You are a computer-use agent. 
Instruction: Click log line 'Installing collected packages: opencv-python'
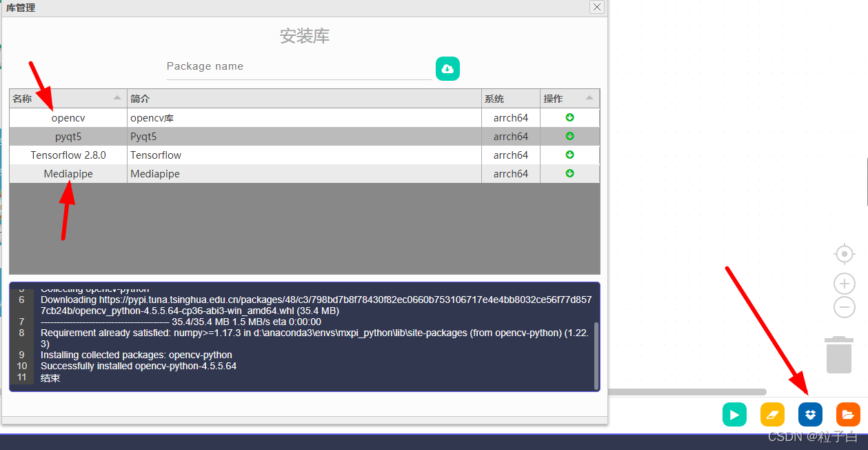137,355
